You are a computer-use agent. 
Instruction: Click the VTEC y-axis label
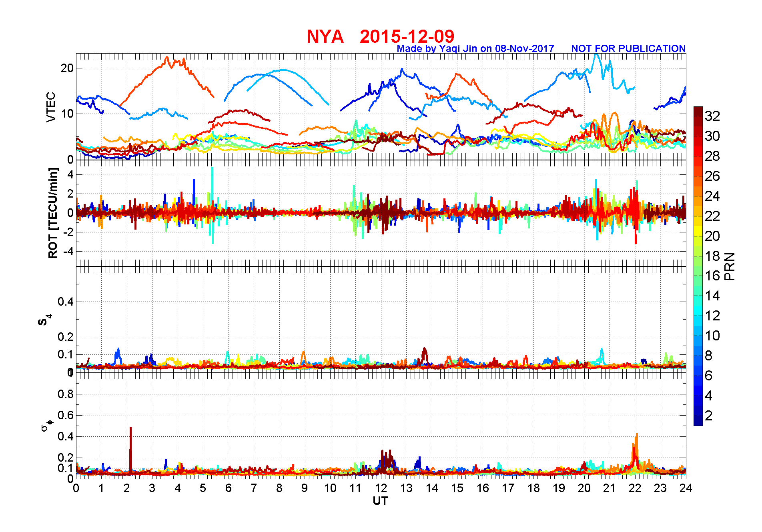pos(51,107)
